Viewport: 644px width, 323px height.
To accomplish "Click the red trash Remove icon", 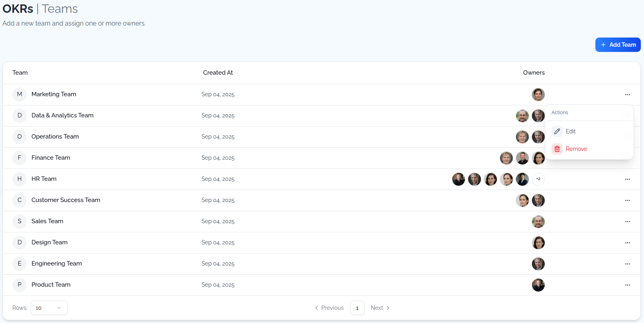I will coord(557,149).
